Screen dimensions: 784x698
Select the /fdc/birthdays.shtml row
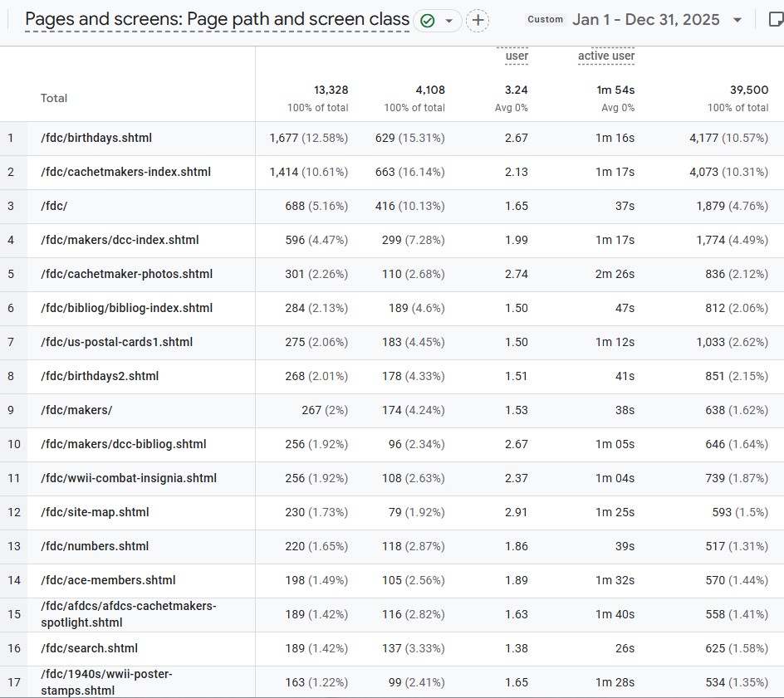(x=96, y=138)
